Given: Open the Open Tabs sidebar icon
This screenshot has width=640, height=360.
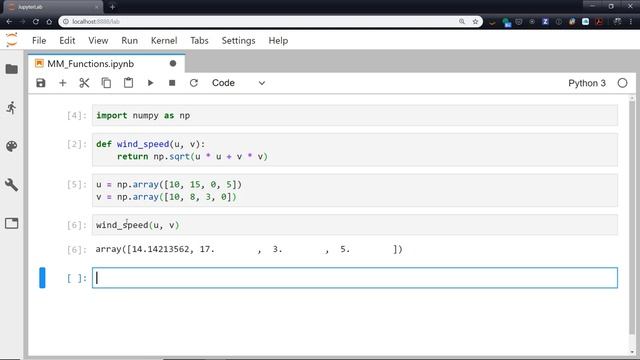Looking at the screenshot, I should point(11,223).
